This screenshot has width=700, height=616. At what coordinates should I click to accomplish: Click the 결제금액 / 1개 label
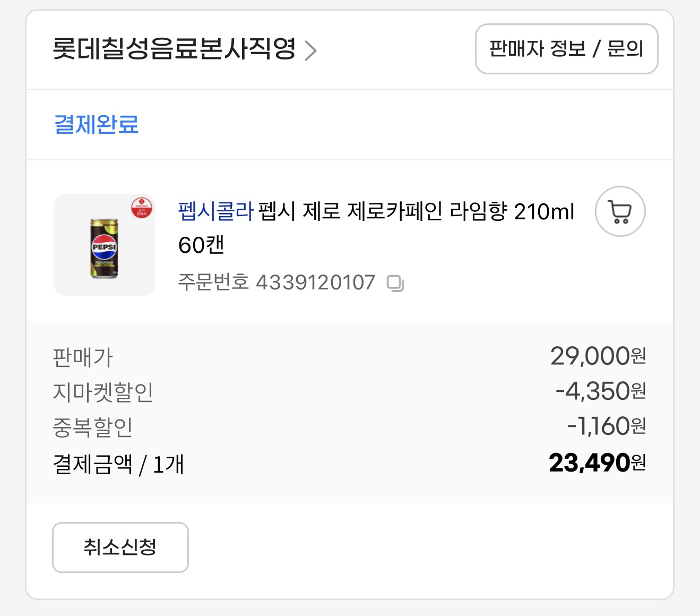point(118,464)
